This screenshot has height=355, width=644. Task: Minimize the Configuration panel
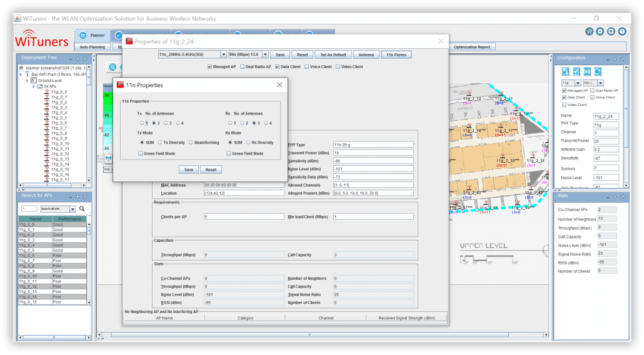[608, 59]
